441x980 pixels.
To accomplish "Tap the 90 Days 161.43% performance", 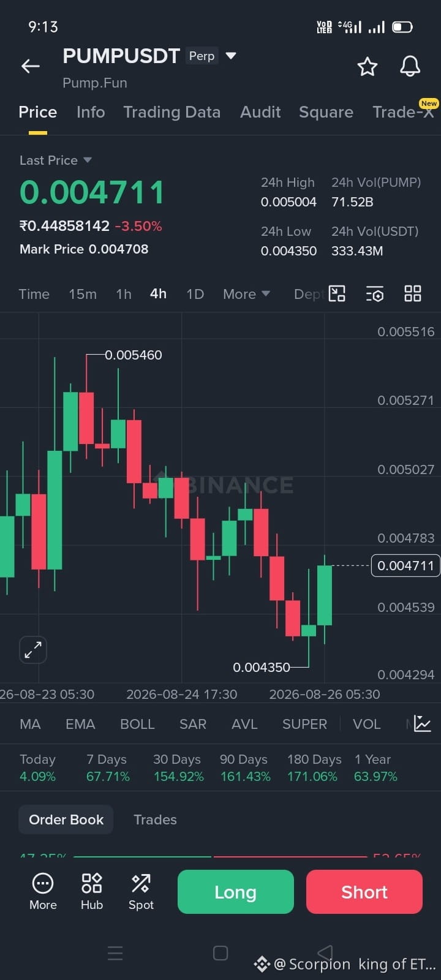I will (245, 768).
